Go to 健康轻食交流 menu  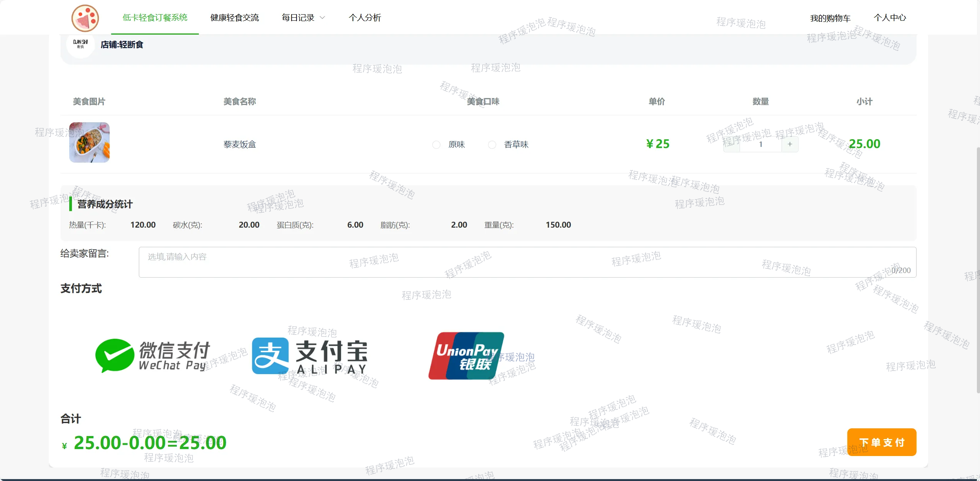tap(234, 18)
